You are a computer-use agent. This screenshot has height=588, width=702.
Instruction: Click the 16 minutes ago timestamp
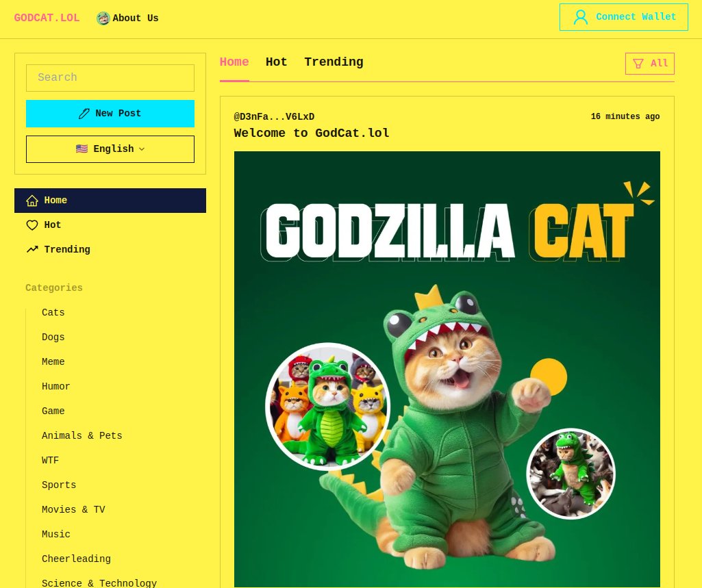(625, 116)
